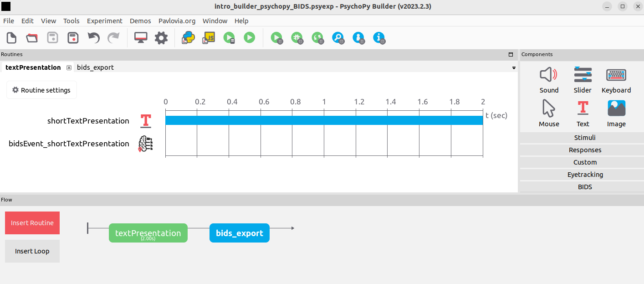644x284 pixels.
Task: Run the experiment locally
Action: pyautogui.click(x=249, y=38)
